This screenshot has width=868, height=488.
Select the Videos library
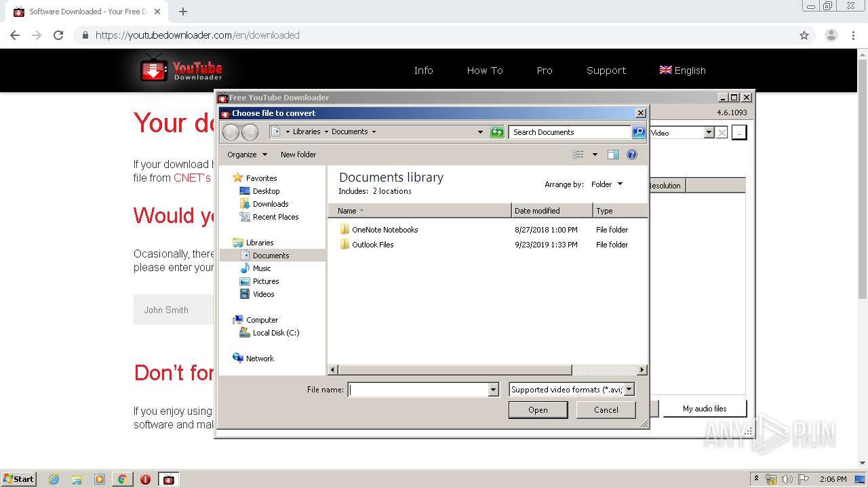pyautogui.click(x=263, y=294)
